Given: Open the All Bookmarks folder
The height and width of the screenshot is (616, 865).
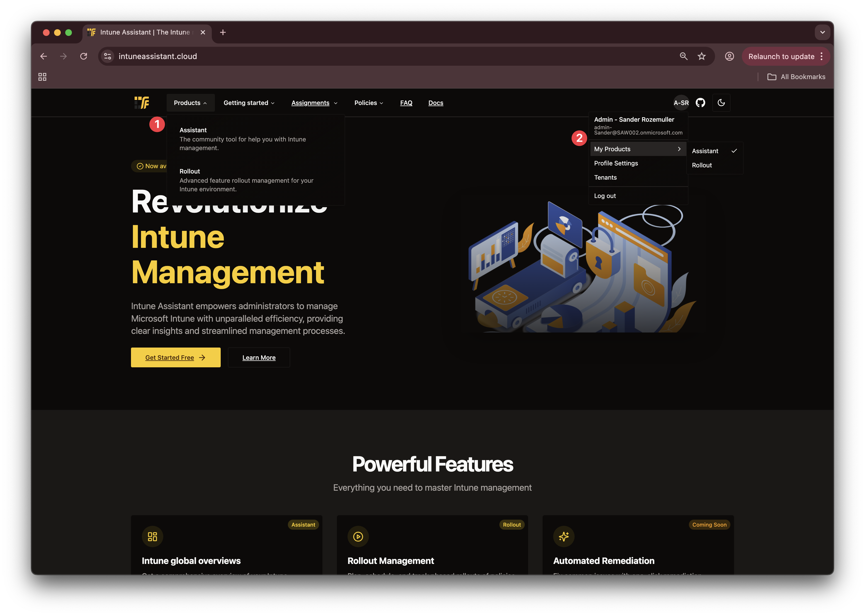Looking at the screenshot, I should point(796,77).
